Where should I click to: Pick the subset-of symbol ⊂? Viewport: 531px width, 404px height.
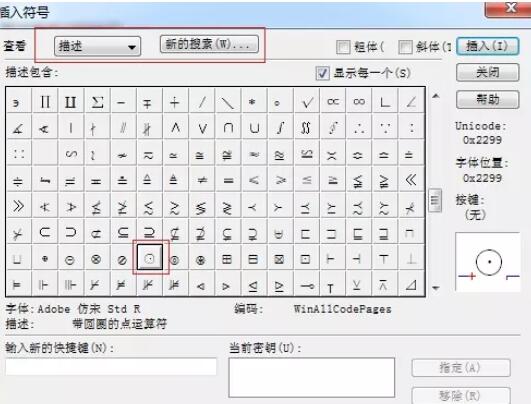tap(45, 232)
